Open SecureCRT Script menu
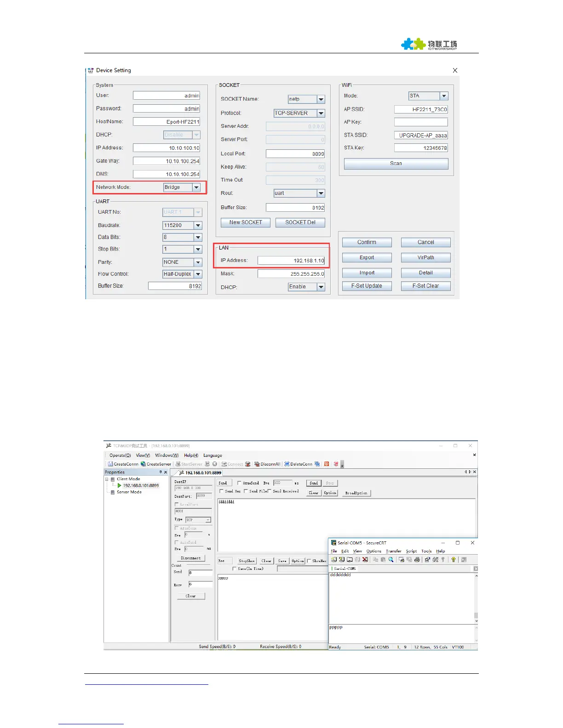Screen dimensions: 563x728 411,551
